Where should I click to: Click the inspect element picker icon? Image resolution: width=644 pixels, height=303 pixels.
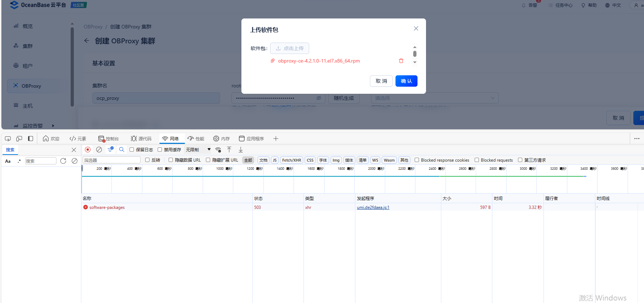coord(8,139)
